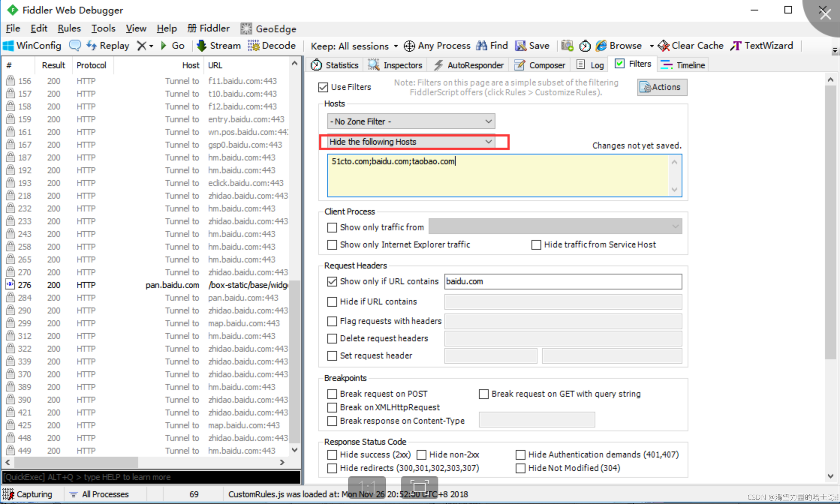Scroll the session list scrollbar down
Image resolution: width=840 pixels, height=504 pixels.
coord(295,451)
